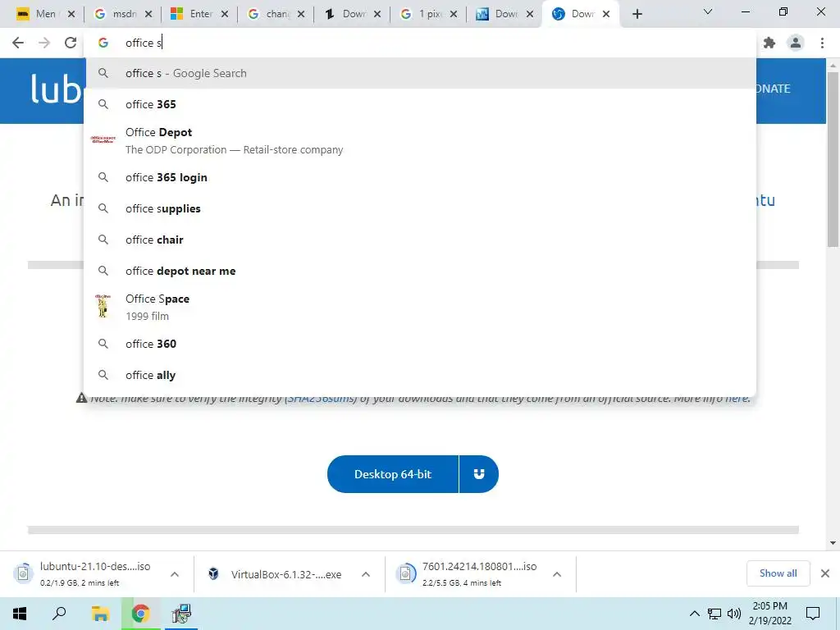This screenshot has width=840, height=630.
Task: Pick the 'office supplies' suggestion
Action: tap(420, 208)
